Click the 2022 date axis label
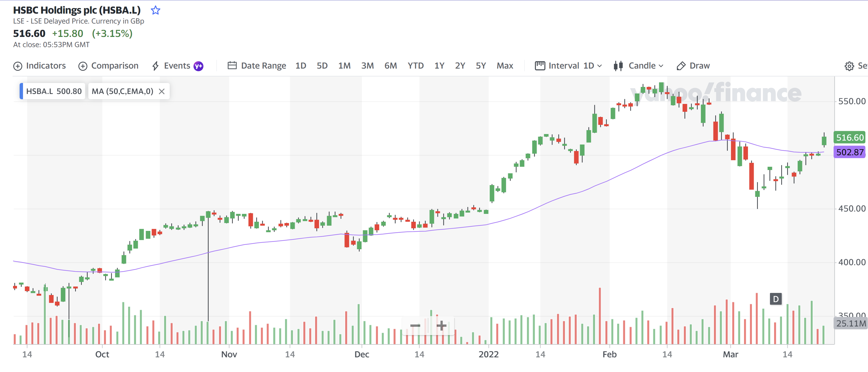 [489, 354]
